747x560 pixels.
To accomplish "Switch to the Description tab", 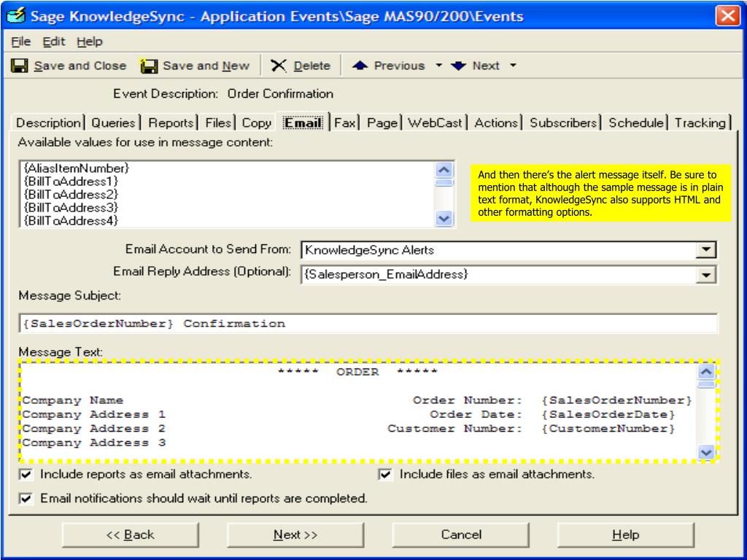I will 48,122.
